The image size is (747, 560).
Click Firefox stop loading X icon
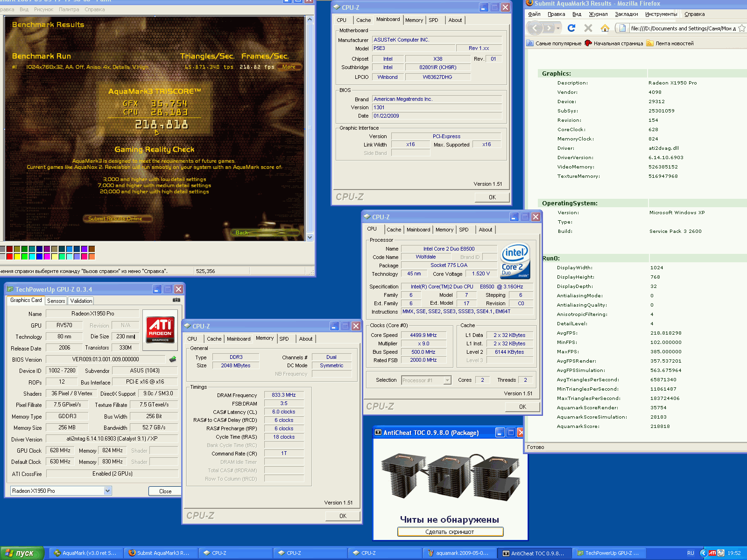pyautogui.click(x=588, y=28)
